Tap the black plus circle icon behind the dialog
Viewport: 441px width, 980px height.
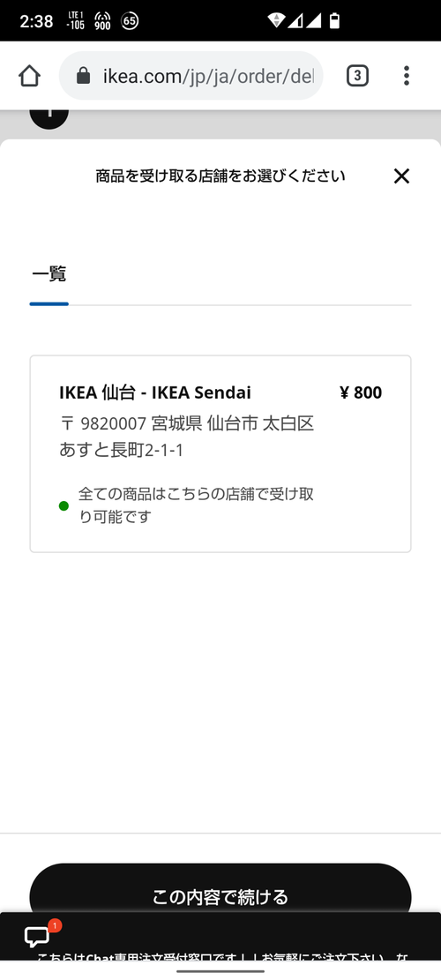click(x=49, y=116)
